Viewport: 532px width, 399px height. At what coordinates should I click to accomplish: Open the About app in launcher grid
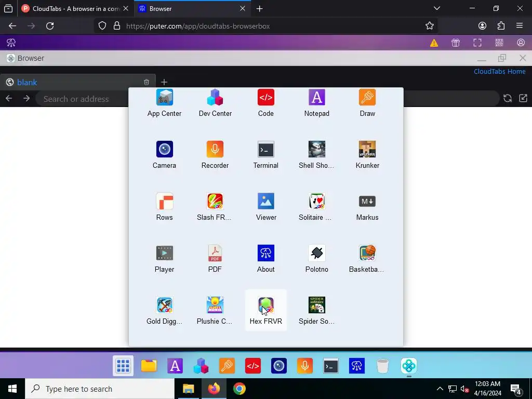(x=265, y=259)
